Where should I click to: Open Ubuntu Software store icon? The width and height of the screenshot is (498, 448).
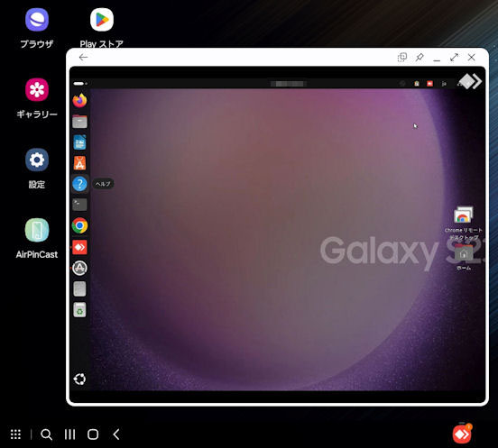tap(79, 163)
